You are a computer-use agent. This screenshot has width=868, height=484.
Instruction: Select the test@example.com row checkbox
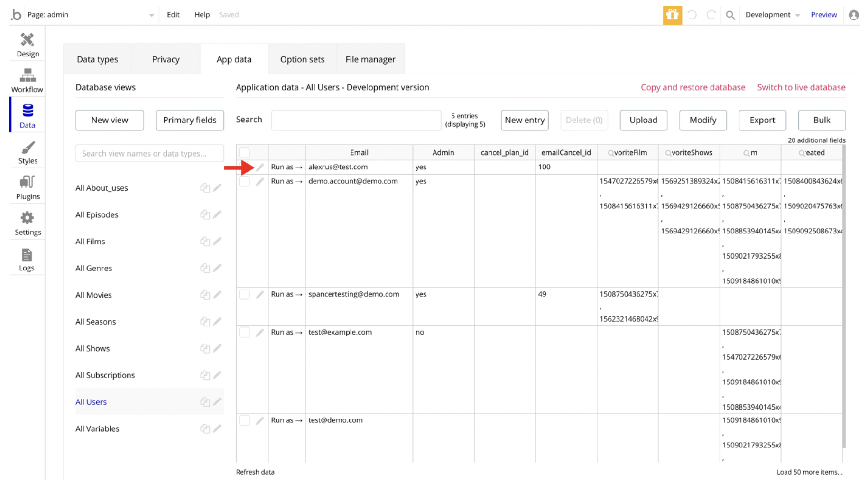pos(244,332)
